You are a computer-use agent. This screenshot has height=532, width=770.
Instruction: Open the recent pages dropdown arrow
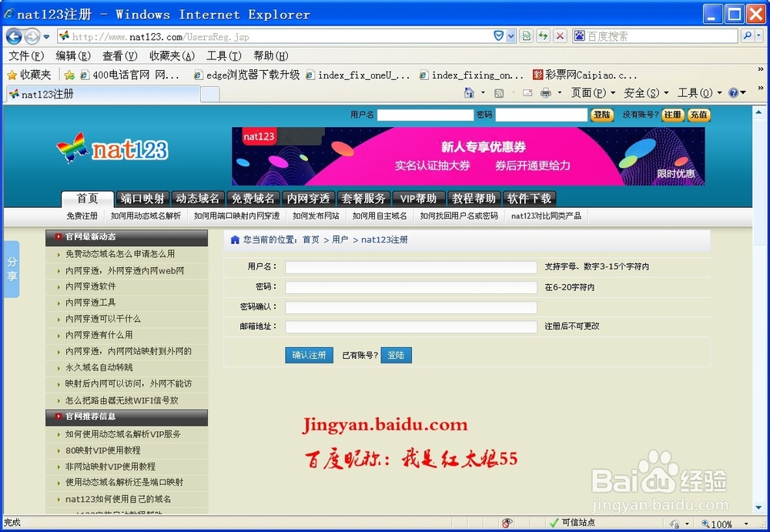46,37
